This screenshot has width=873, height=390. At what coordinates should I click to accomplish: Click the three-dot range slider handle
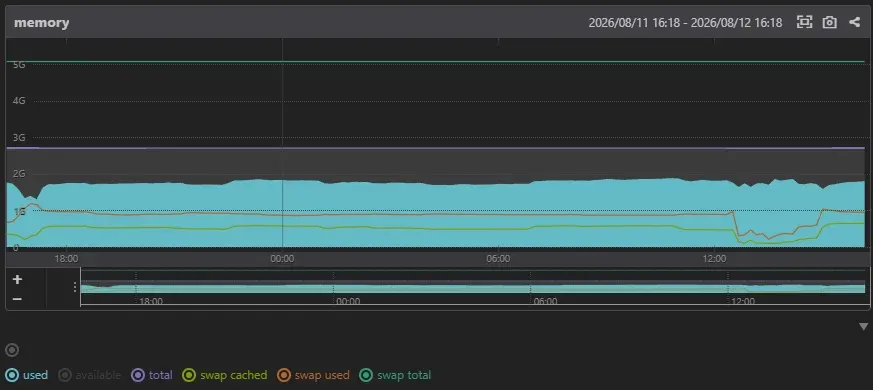coord(75,287)
